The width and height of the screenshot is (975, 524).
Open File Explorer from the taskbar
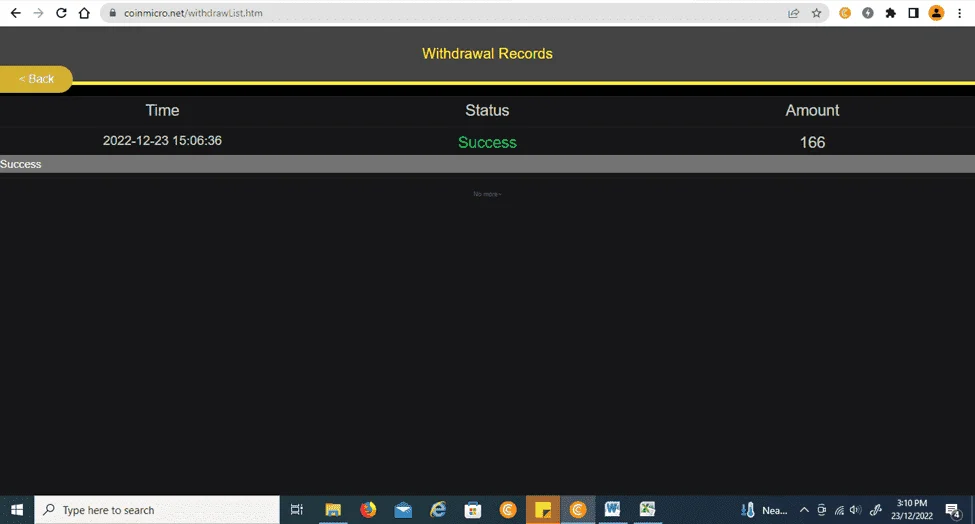(333, 510)
